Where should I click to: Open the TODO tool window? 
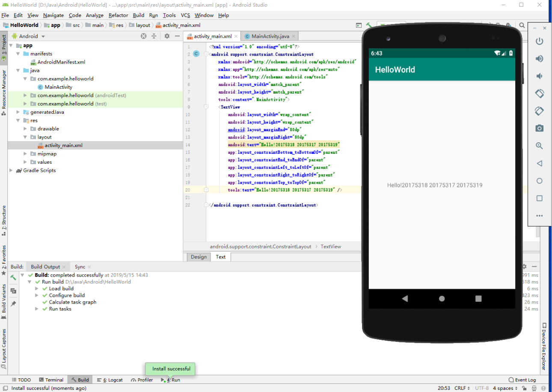click(21, 380)
